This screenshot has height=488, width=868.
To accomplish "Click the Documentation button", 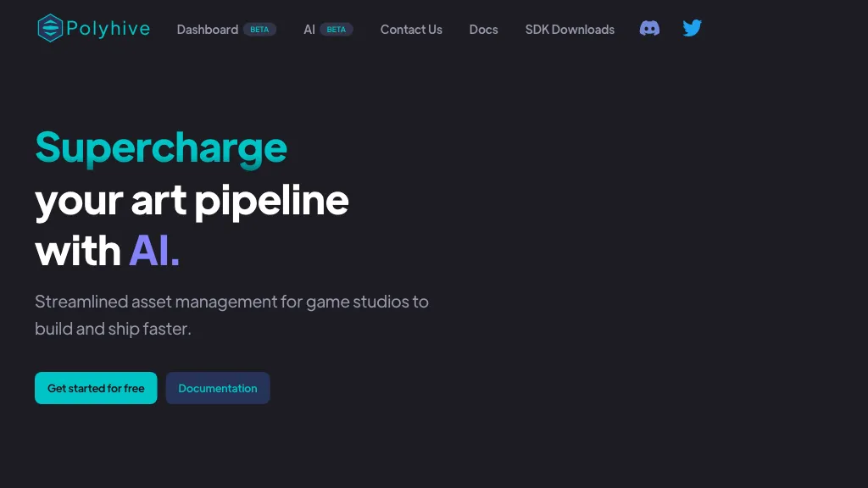I will (218, 388).
